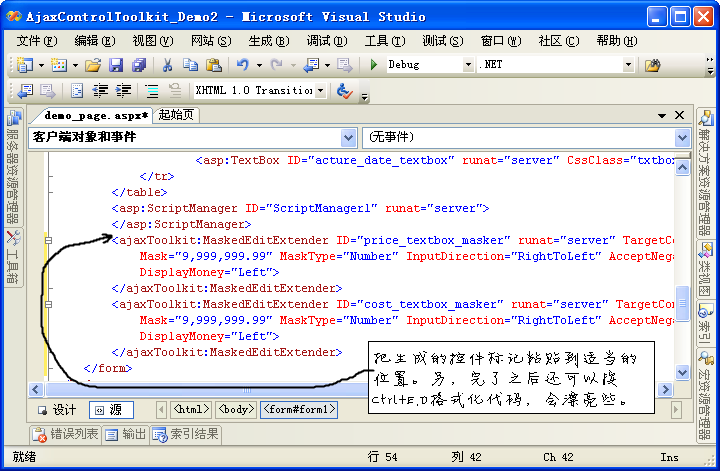
Task: Click the Comment Out Lines icon in HTML toolbar
Action: click(152, 91)
